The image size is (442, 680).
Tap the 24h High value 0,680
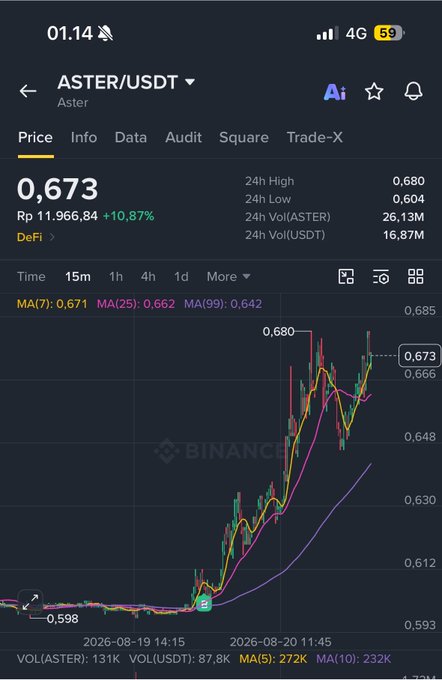409,181
